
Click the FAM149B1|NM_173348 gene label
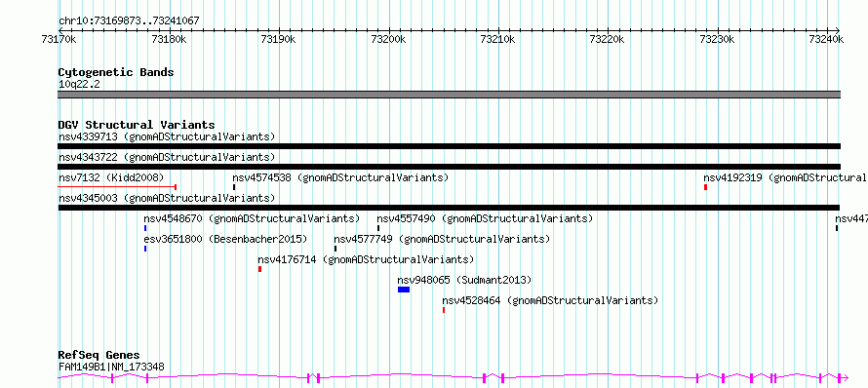coord(111,367)
